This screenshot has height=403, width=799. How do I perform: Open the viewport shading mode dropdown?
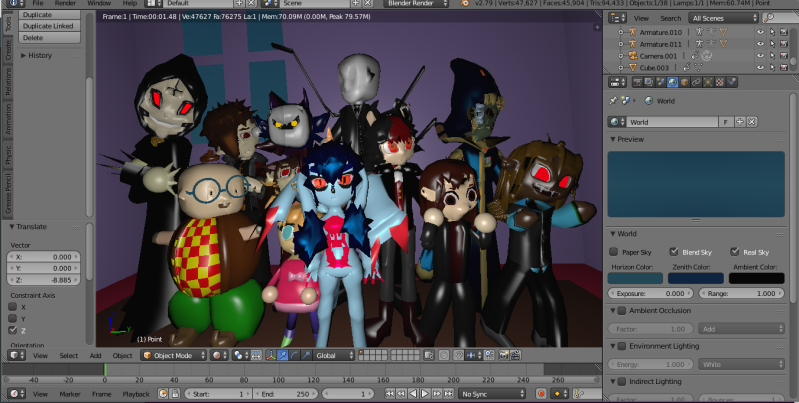(x=220, y=355)
